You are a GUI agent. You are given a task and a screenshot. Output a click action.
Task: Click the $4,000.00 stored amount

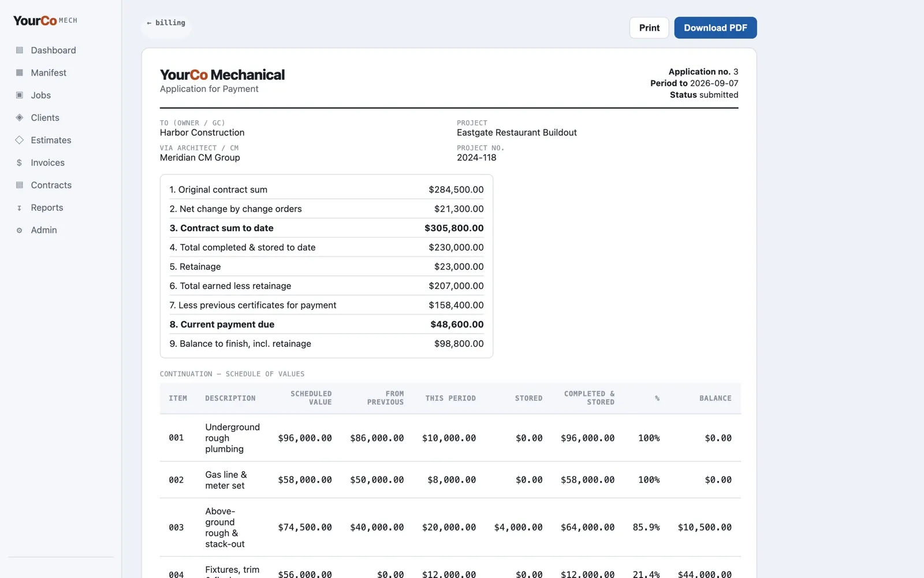[518, 528]
